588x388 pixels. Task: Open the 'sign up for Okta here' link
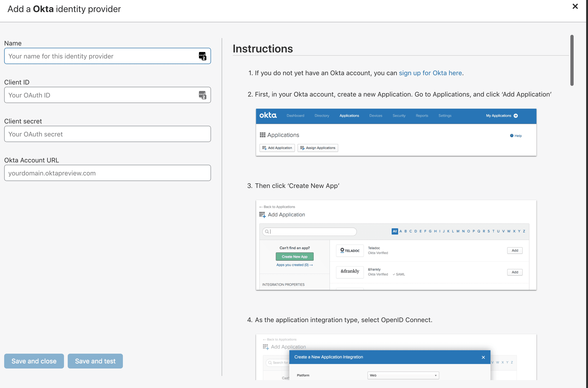430,73
